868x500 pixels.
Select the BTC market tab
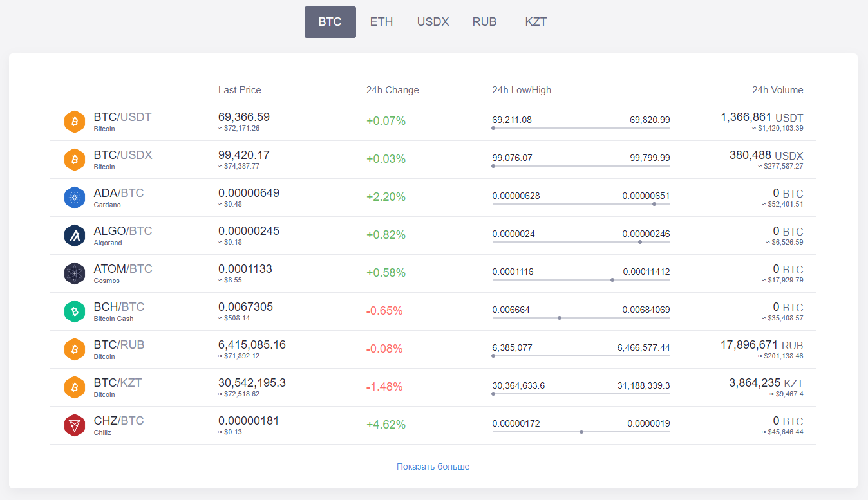pyautogui.click(x=330, y=22)
